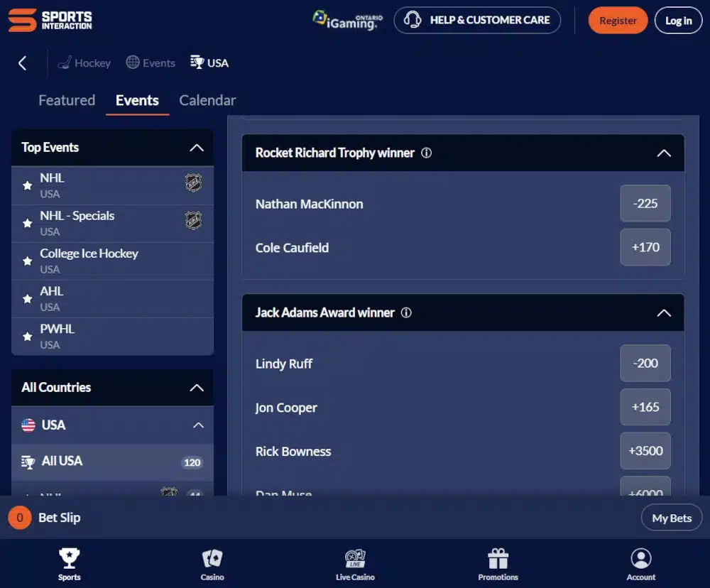
Task: Switch to the Featured tab
Action: [67, 100]
